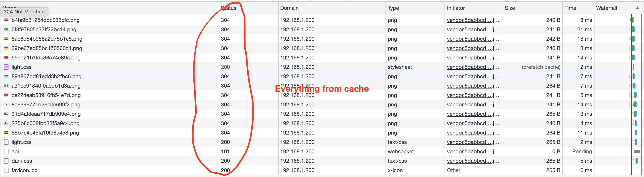Click the 0 B size of api
This screenshot has height=177, width=644.
556,152
